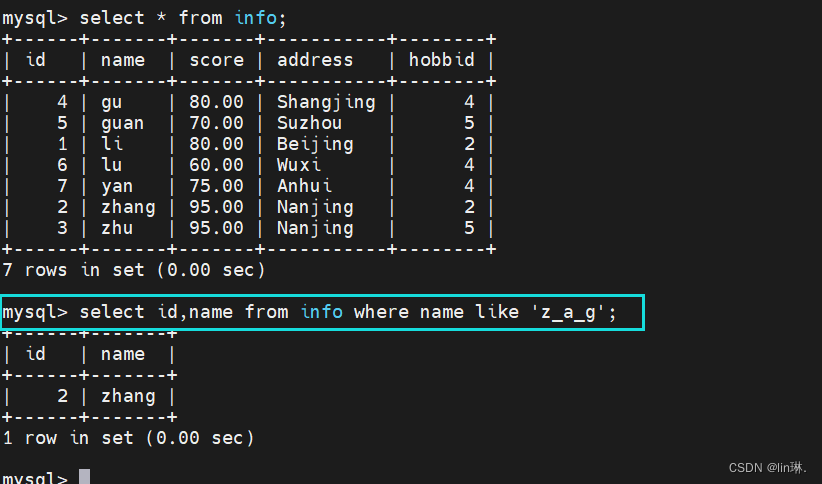The height and width of the screenshot is (484, 822).
Task: Click the id value 3 in zhu's row
Action: pos(62,228)
